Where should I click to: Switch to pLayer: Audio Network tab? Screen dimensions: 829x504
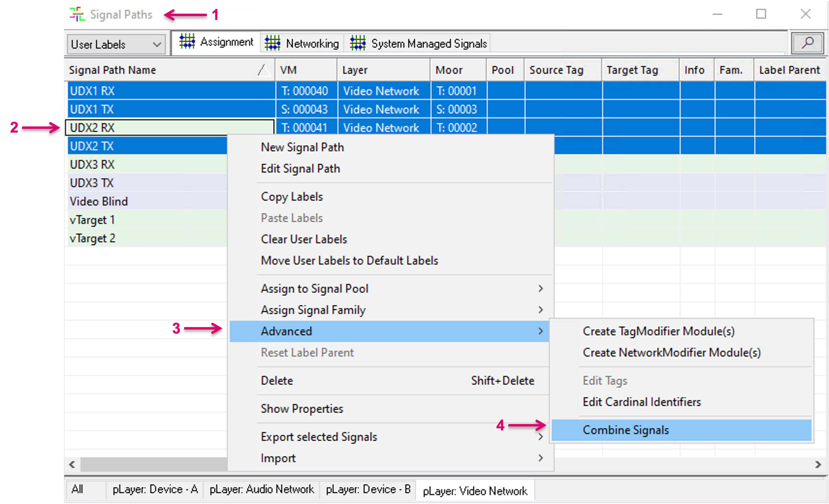[x=262, y=489]
